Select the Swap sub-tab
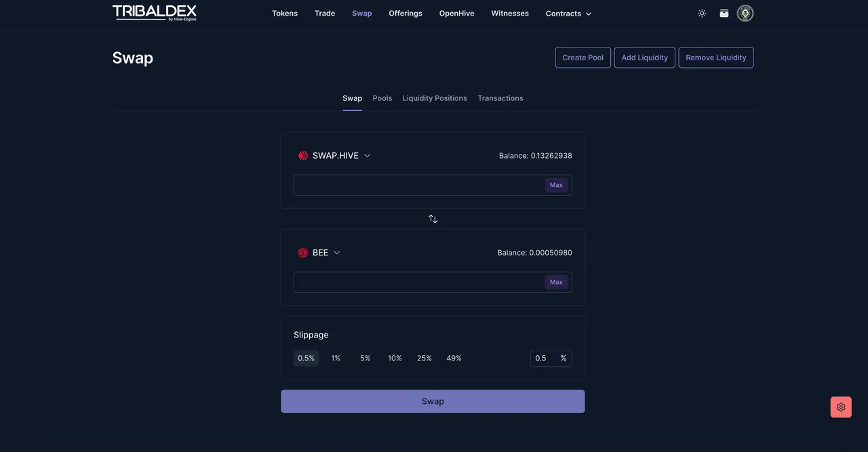This screenshot has height=452, width=868. 352,98
